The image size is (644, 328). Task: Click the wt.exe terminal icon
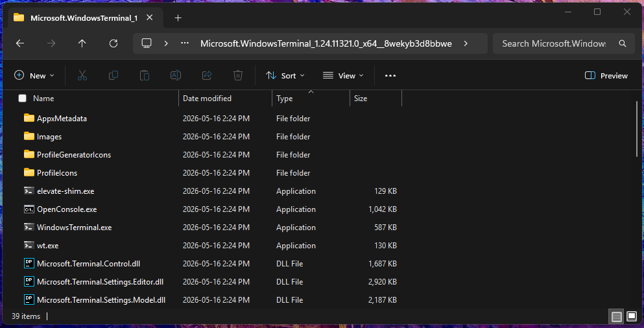[x=29, y=246]
